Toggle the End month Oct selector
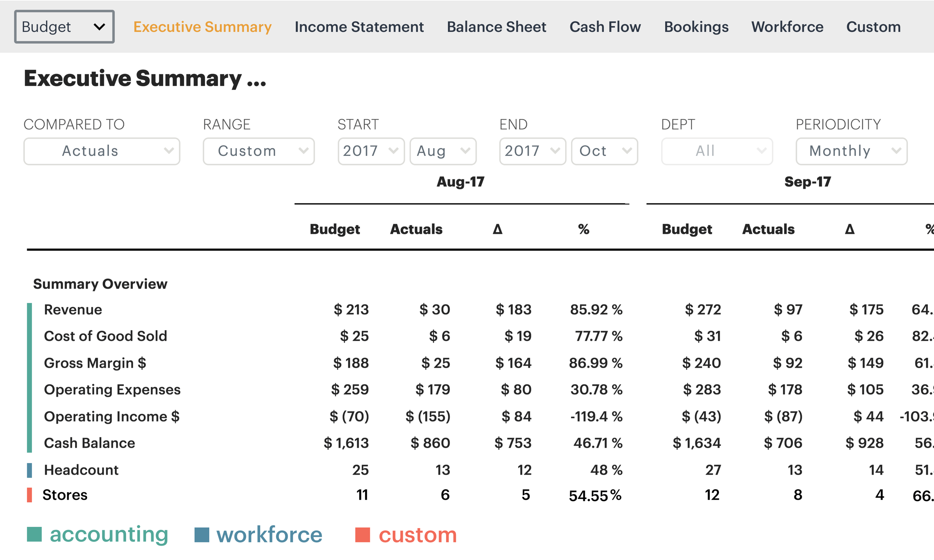This screenshot has width=934, height=560. click(x=603, y=150)
